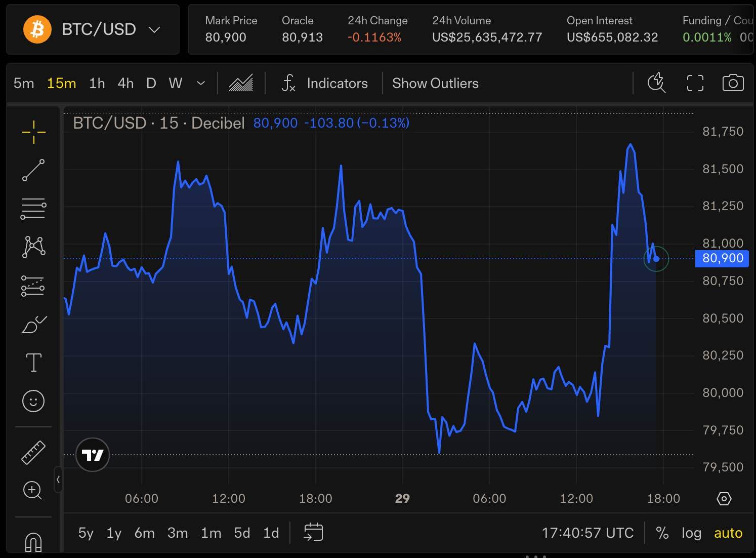Viewport: 756px width, 558px height.
Task: Select the ruler measure tool
Action: coord(33,452)
